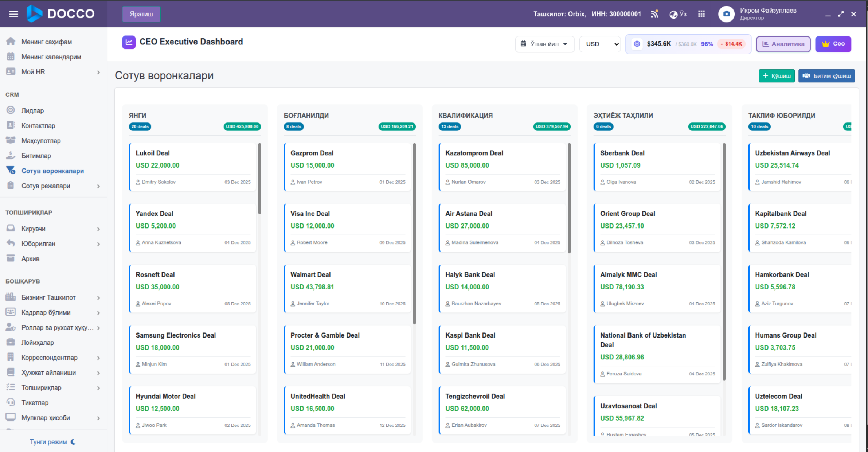Open the apps grid icon

click(x=701, y=14)
